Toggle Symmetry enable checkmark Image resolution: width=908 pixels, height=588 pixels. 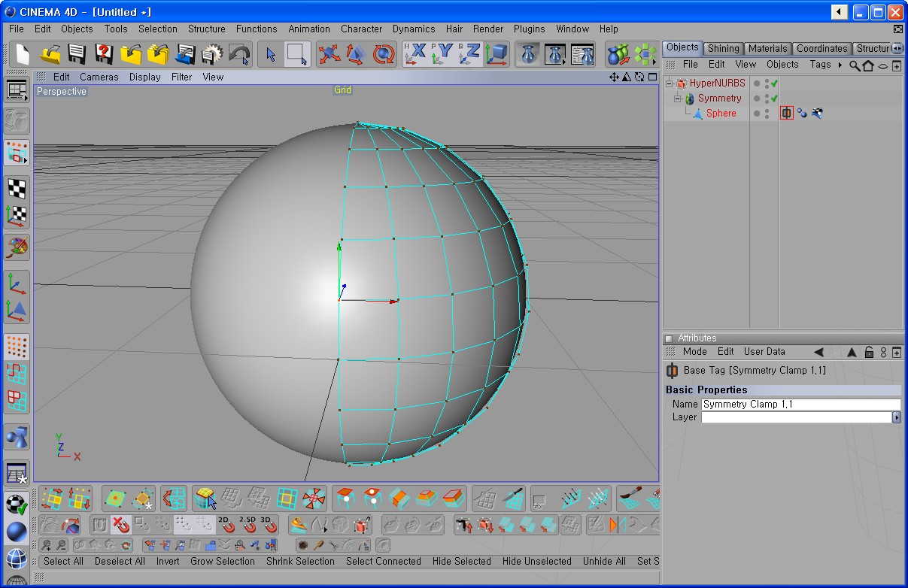(774, 99)
